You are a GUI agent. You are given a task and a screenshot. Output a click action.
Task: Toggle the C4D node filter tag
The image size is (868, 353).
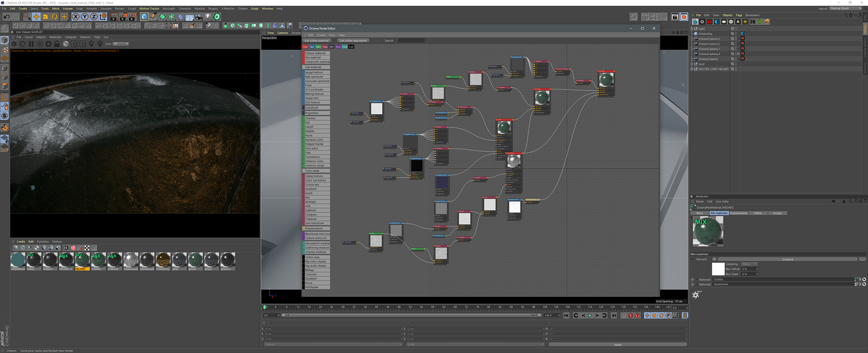coord(351,47)
